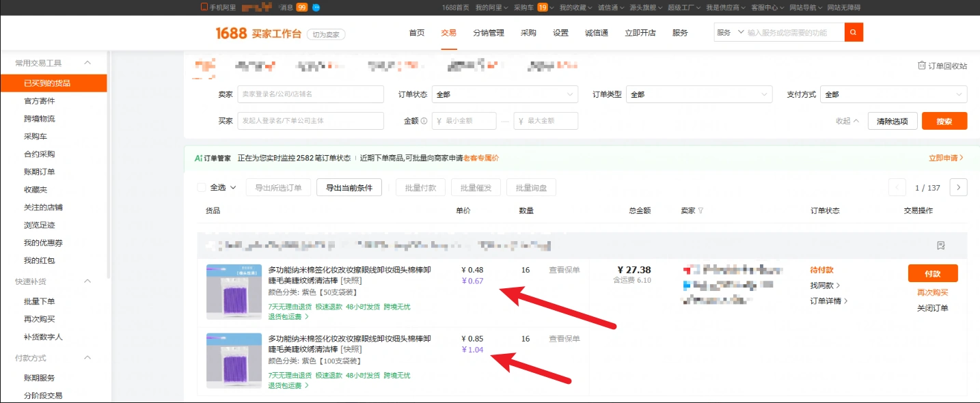980x403 pixels.
Task: Click the 找同款 link
Action: 826,286
